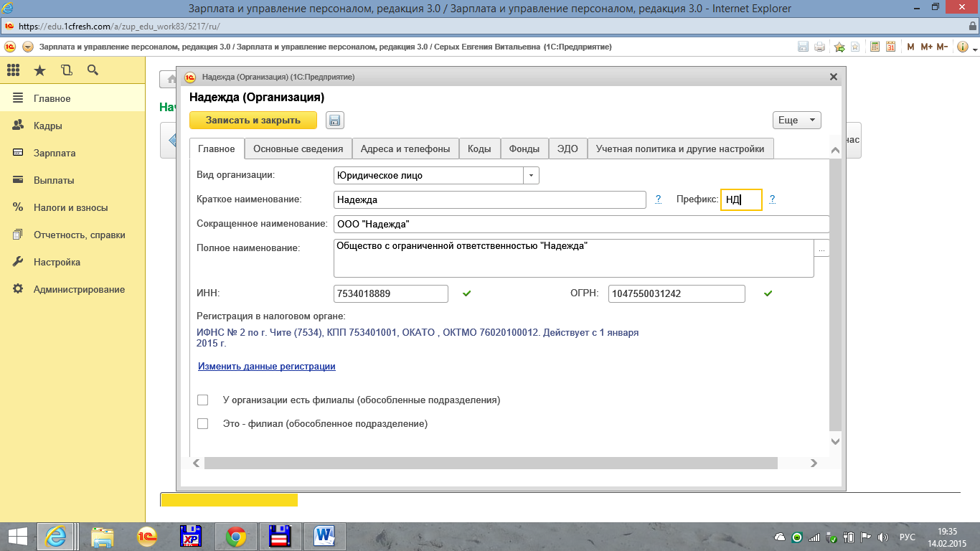Click the disabled save icon in top toolbar

point(804,47)
